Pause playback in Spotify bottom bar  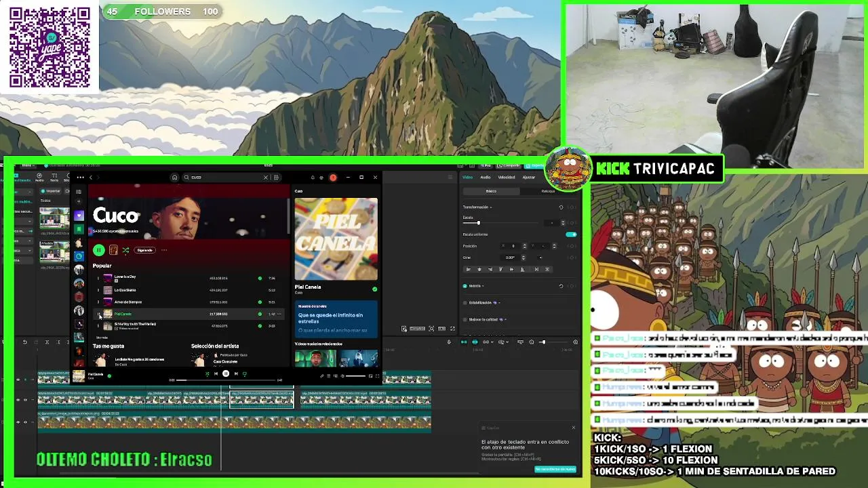click(226, 373)
